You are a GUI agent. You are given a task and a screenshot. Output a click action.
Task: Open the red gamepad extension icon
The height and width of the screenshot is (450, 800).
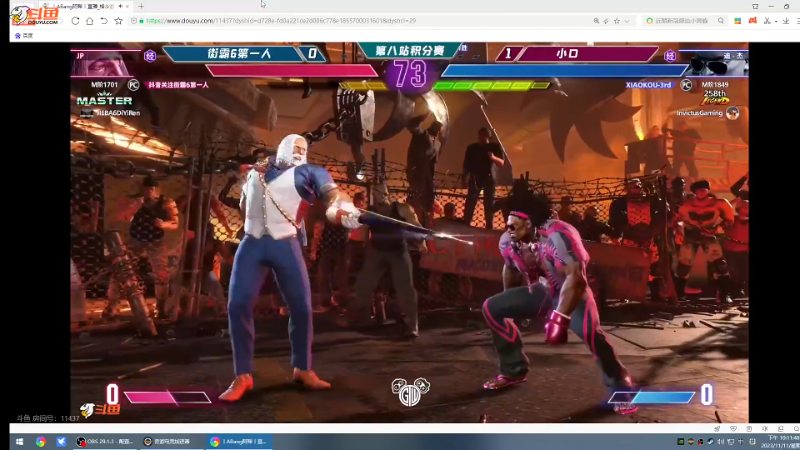tap(753, 21)
